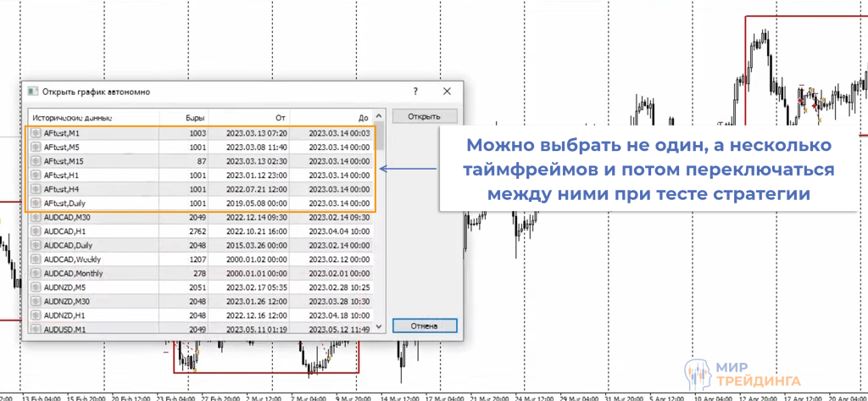Click the icon beside AFtest,M1 row
Screen dimensions: 868x401
[x=36, y=133]
